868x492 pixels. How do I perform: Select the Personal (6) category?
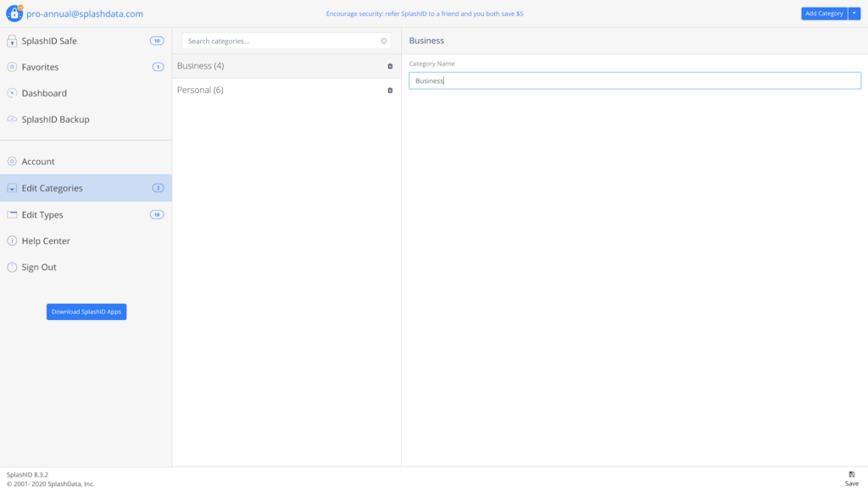[201, 91]
